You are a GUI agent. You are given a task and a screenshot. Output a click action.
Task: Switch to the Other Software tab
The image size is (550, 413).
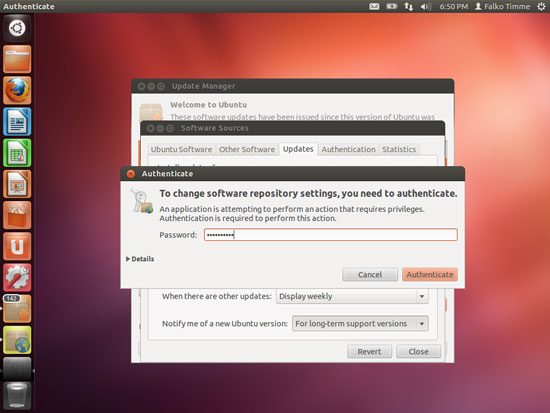(247, 149)
